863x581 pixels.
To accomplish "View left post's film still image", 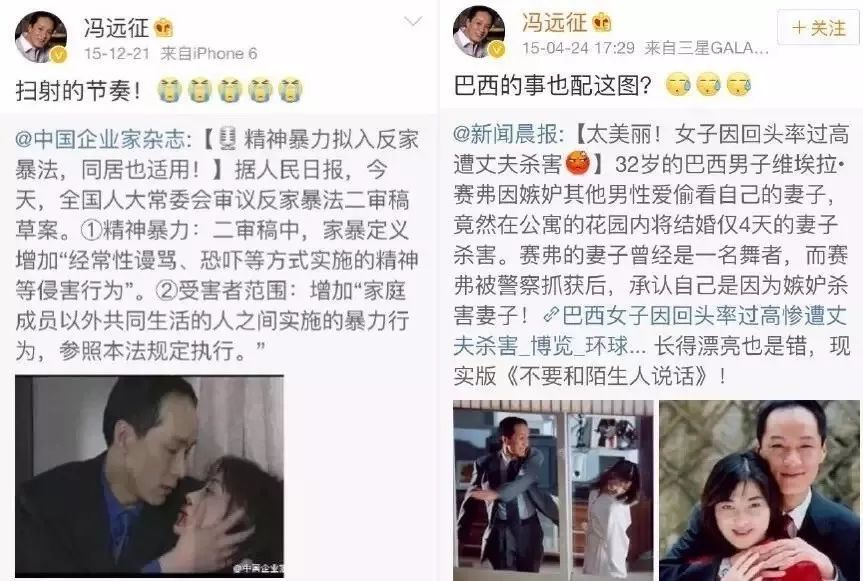I will pos(149,476).
